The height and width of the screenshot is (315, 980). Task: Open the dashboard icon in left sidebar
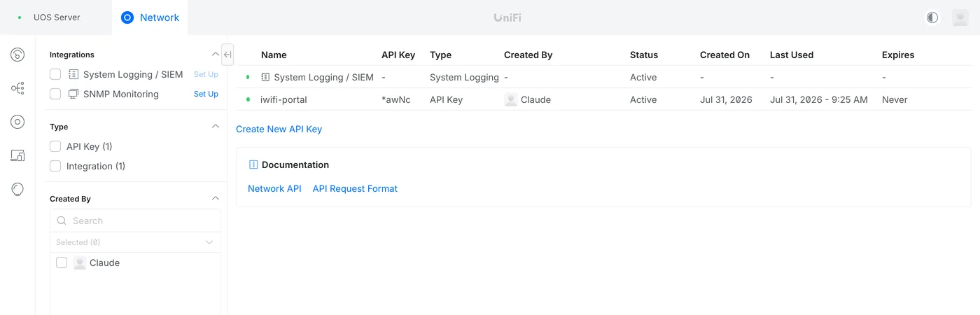17,55
